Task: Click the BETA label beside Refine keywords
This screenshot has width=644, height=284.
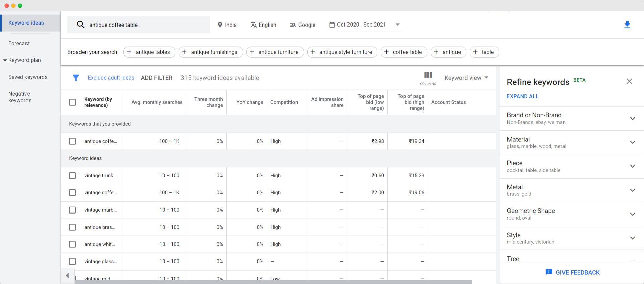Action: tap(579, 80)
